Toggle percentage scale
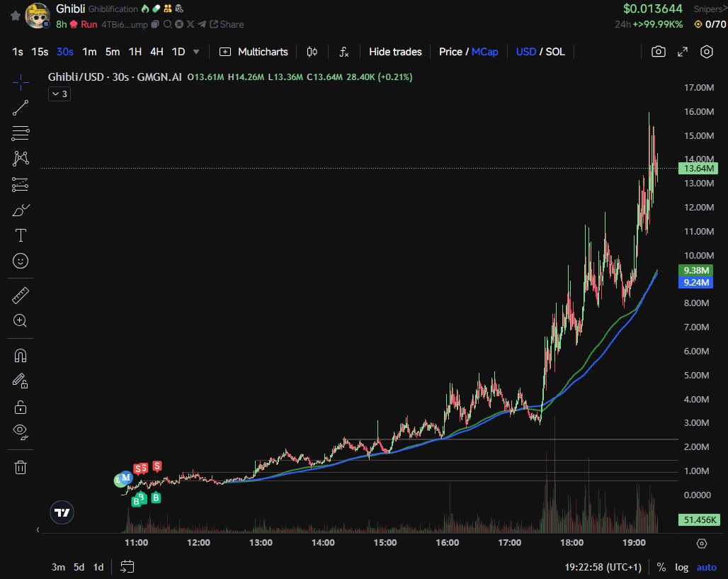The height and width of the screenshot is (579, 728). pos(661,568)
